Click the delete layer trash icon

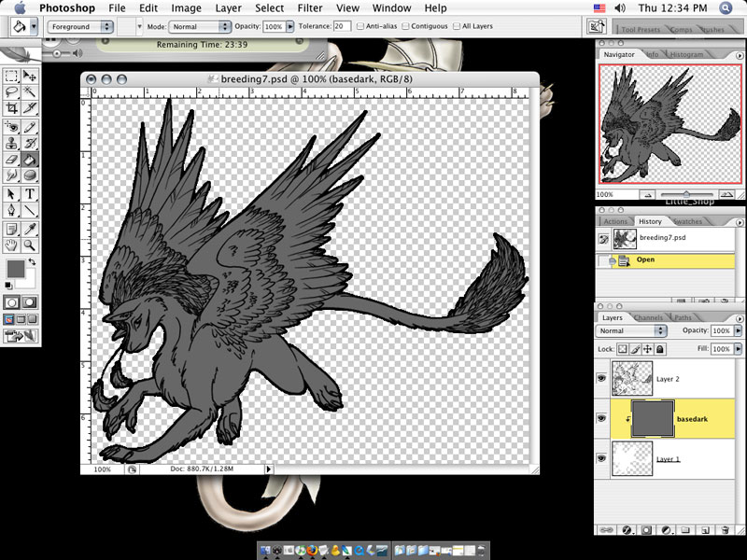click(x=726, y=529)
